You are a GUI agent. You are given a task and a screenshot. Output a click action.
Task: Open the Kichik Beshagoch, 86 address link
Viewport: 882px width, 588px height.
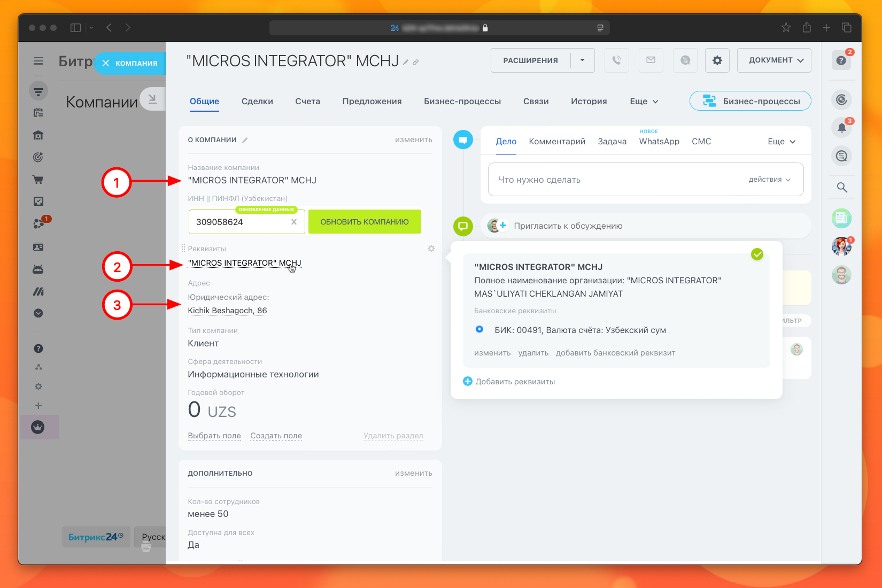pyautogui.click(x=227, y=311)
